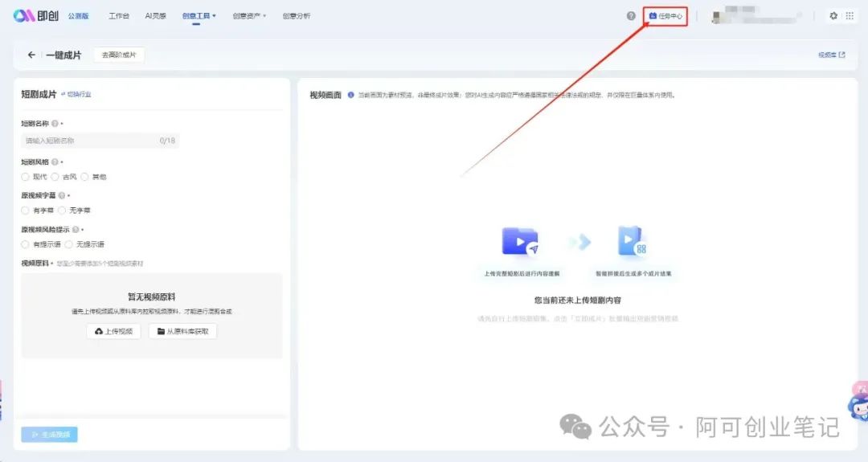Viewport: 868px width, 462px height.
Task: Click the blurred user account area
Action: point(755,16)
